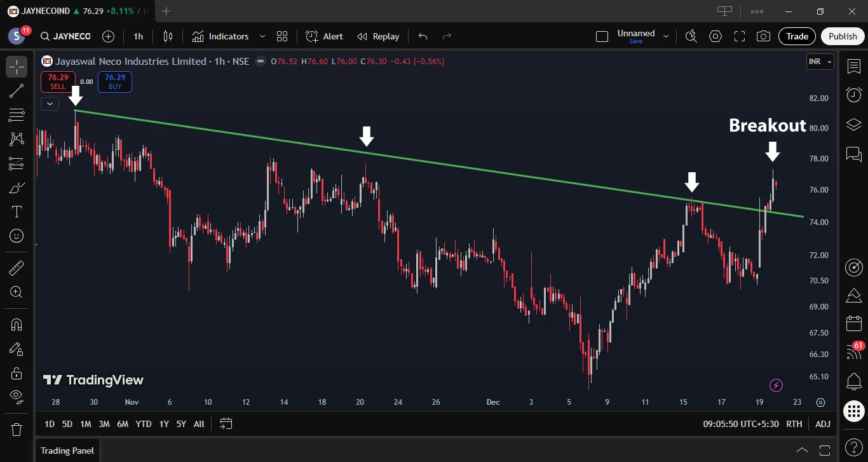This screenshot has width=868, height=462.
Task: Toggle stay in drawing mode
Action: coord(17,349)
